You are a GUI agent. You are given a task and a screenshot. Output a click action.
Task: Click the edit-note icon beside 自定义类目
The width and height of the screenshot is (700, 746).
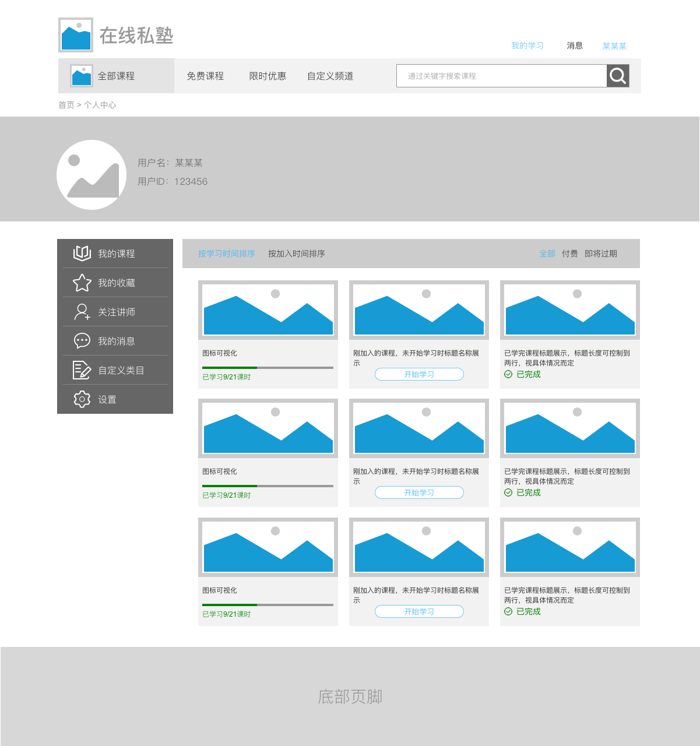coord(82,370)
